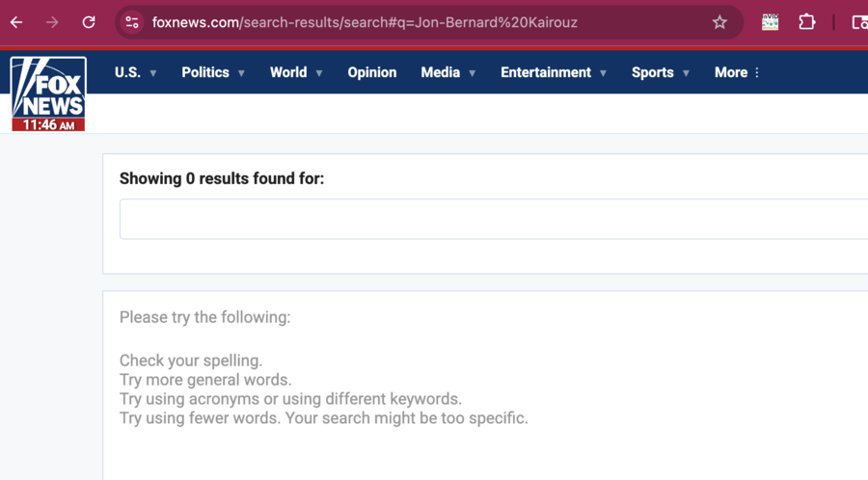This screenshot has height=480, width=868.
Task: Open the More menu
Action: coord(737,72)
